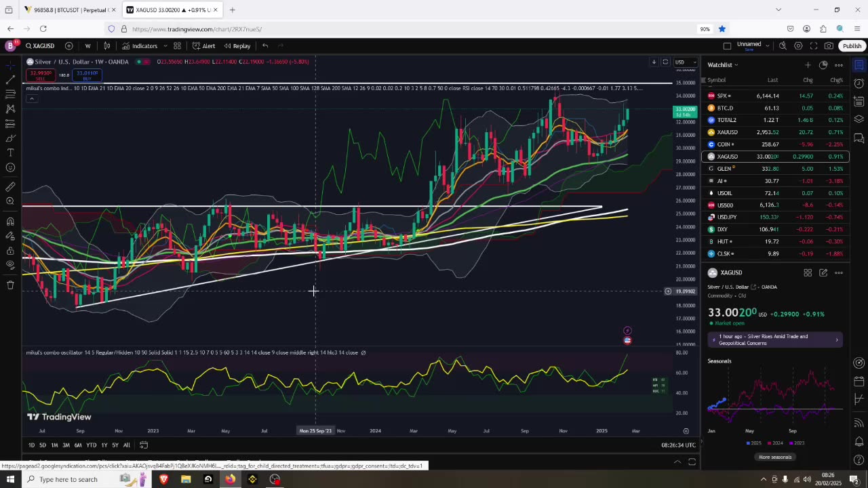Screen dimensions: 868x488
Task: Set chart range to 3M
Action: [x=66, y=445]
